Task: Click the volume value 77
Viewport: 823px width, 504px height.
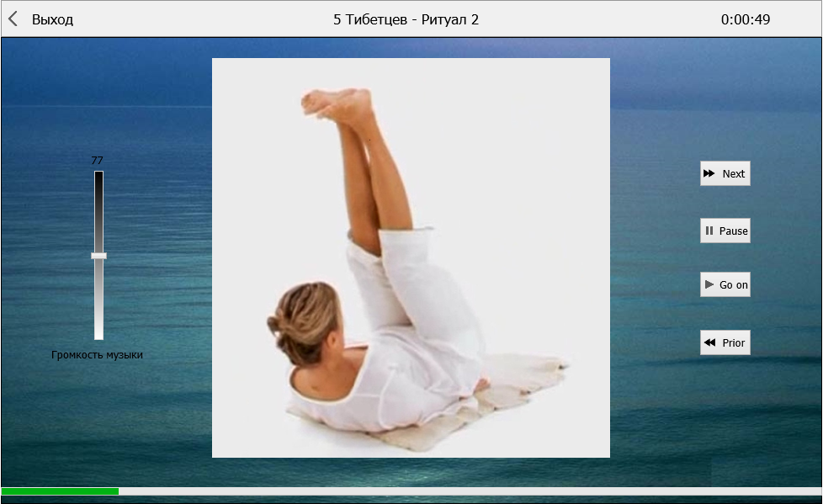Action: point(97,160)
